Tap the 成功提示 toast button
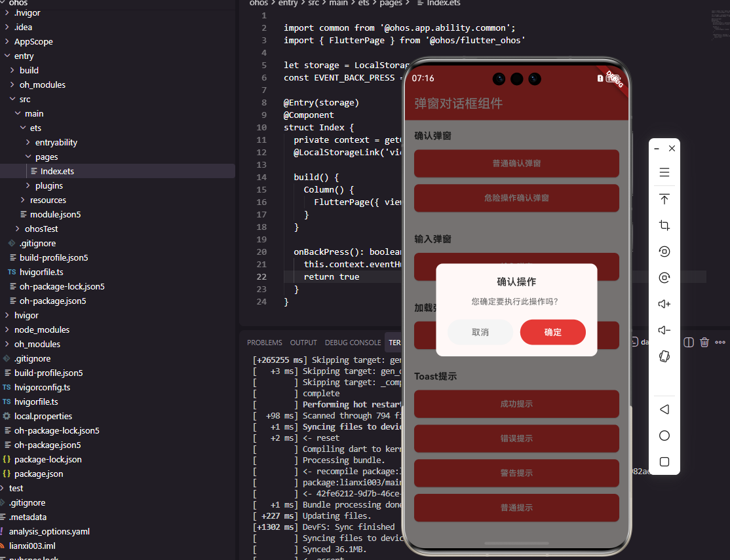Image resolution: width=730 pixels, height=560 pixels. tap(516, 404)
